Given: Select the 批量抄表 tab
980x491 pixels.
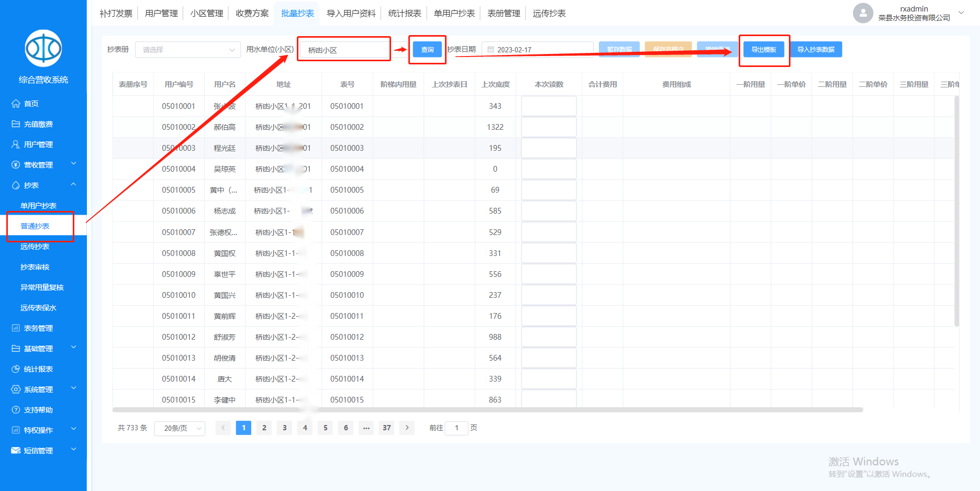Looking at the screenshot, I should pos(298,13).
